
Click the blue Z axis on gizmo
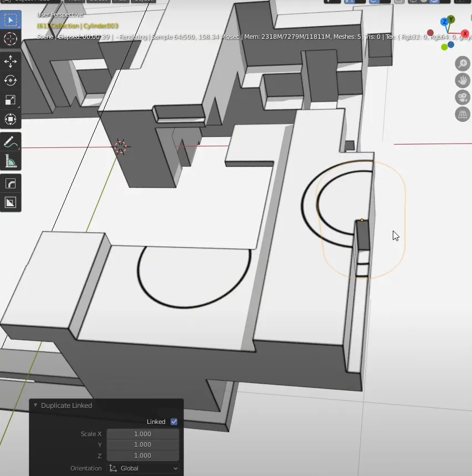444,22
